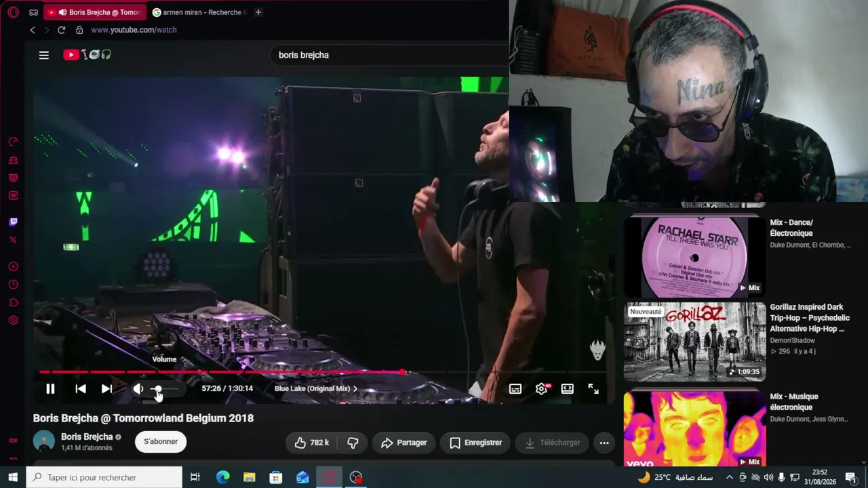
Task: Enter fullscreen mode
Action: pos(593,388)
